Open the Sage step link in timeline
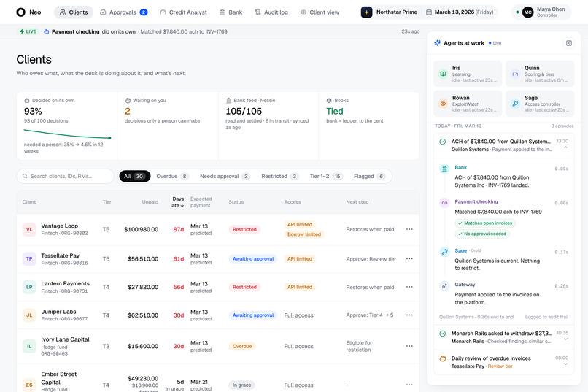 (x=461, y=250)
